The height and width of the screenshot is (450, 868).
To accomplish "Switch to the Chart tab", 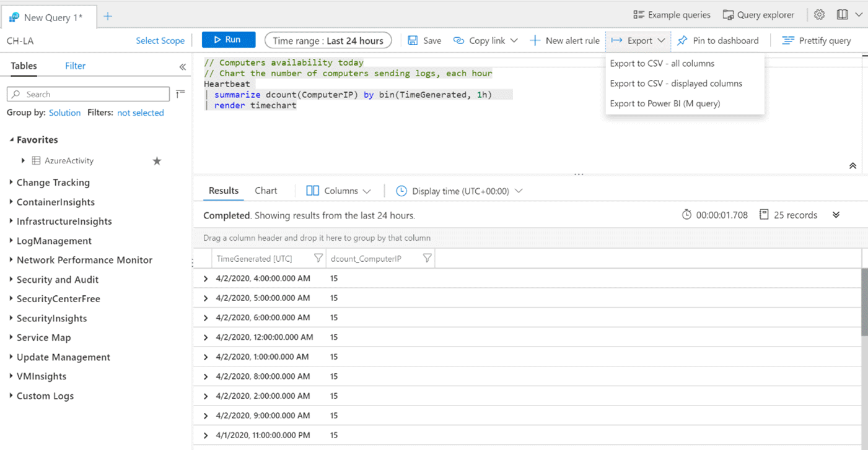I will click(x=265, y=191).
